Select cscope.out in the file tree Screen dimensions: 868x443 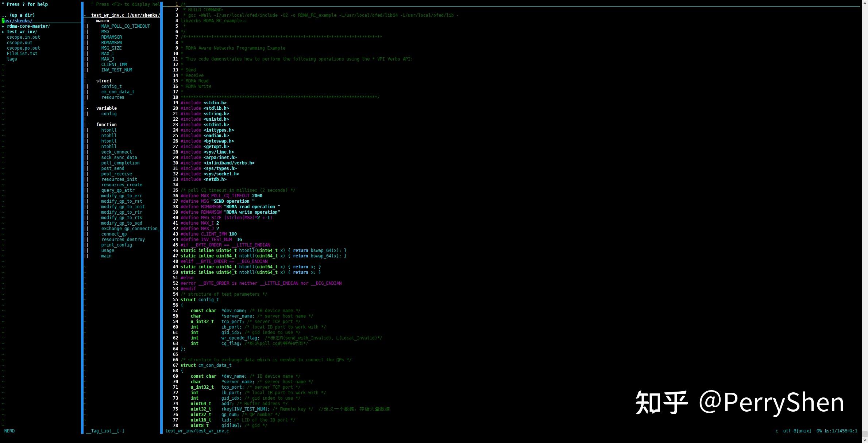pos(19,42)
